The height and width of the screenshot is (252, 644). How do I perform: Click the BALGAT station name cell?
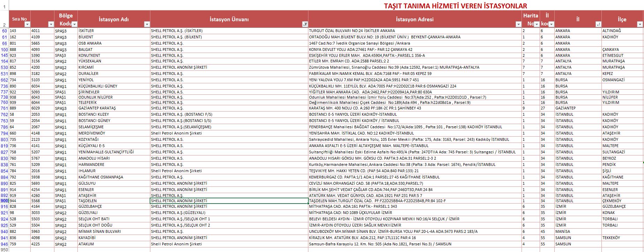click(x=114, y=49)
